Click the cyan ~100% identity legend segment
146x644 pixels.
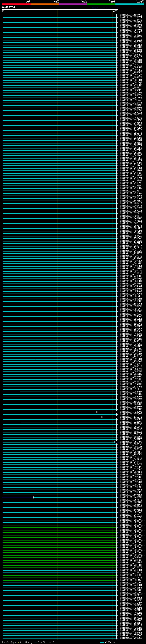tap(130, 4)
